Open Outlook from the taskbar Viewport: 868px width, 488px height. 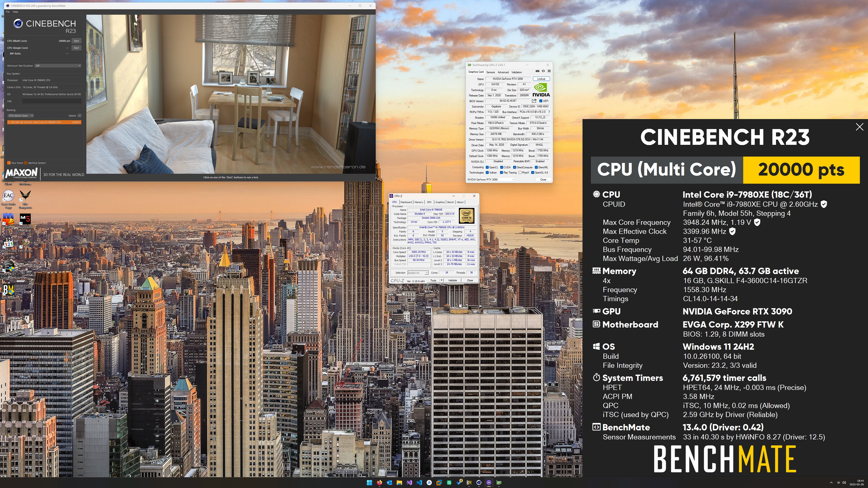(x=390, y=483)
